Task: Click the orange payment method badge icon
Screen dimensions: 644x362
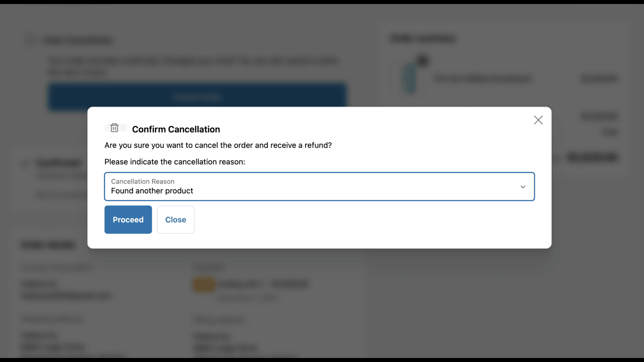Action: coord(203,284)
